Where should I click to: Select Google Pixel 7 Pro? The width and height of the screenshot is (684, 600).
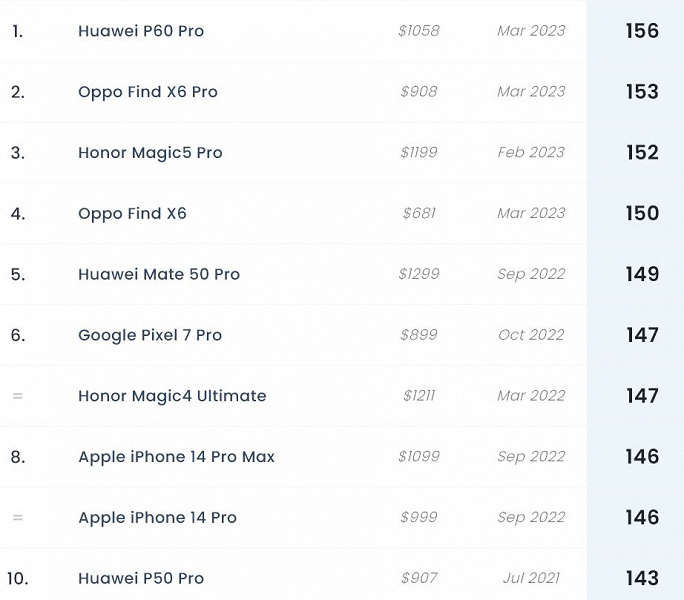pos(150,335)
